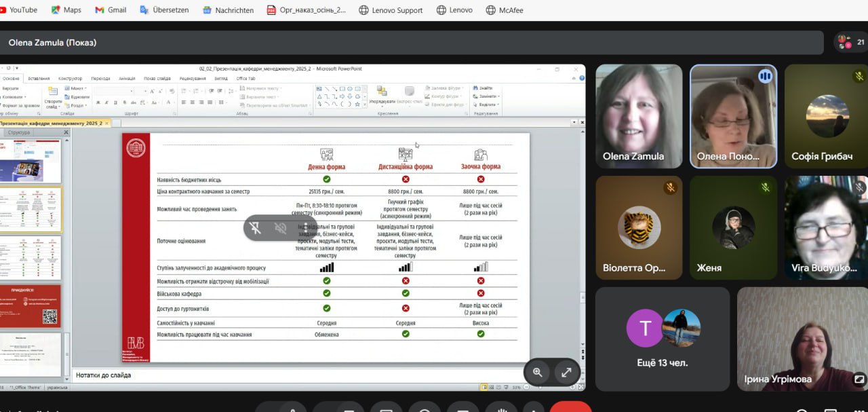The width and height of the screenshot is (868, 412).
Task: Open the participants count badge showing 21
Action: coord(852,42)
